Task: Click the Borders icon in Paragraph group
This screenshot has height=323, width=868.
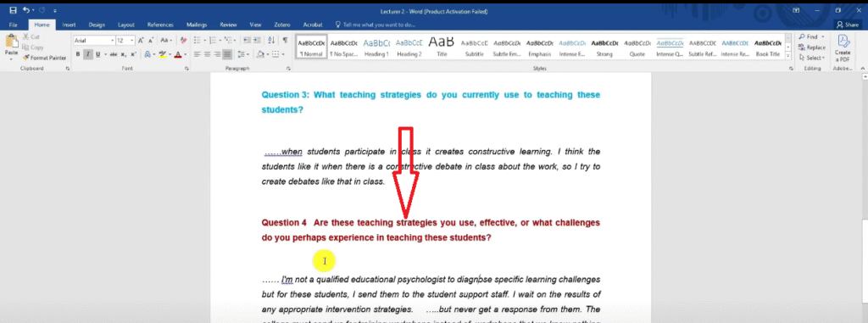Action: click(275, 54)
